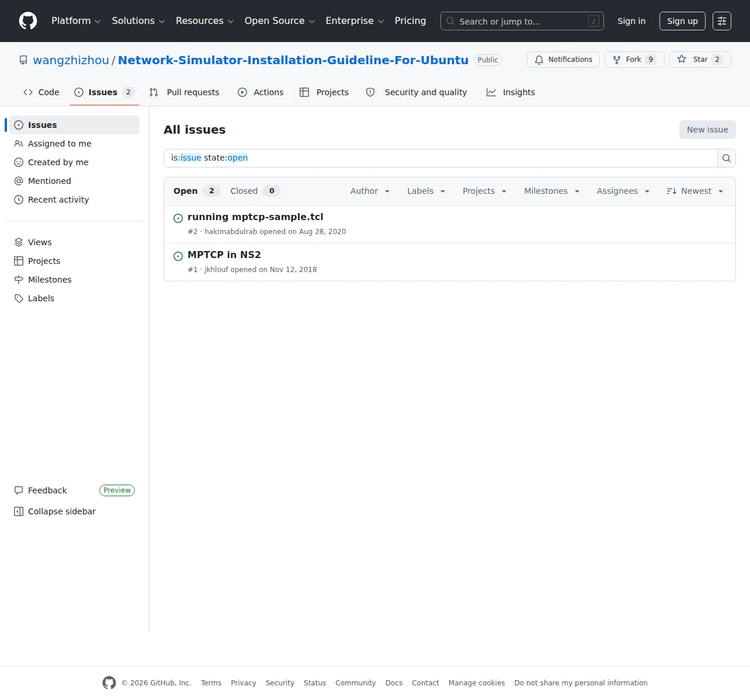This screenshot has width=750, height=700.
Task: Open the Insights tab
Action: pos(511,92)
